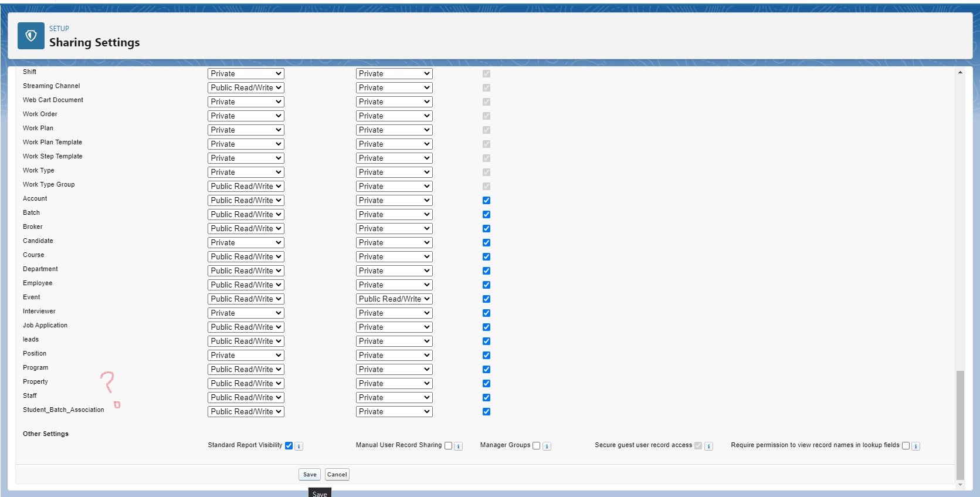Open Account default internal access dropdown
Image resolution: width=980 pixels, height=497 pixels.
(246, 200)
